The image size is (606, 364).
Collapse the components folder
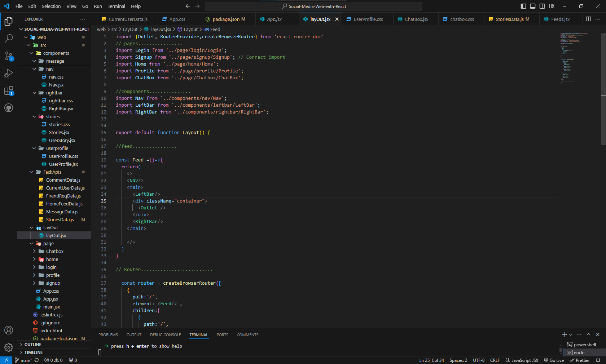point(31,53)
